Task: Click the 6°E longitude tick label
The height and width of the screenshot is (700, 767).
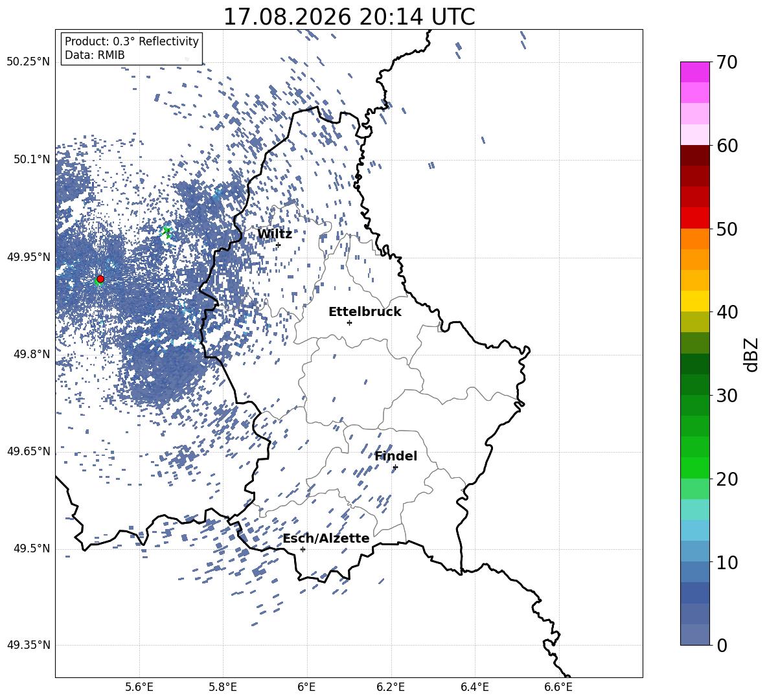Action: (x=306, y=687)
